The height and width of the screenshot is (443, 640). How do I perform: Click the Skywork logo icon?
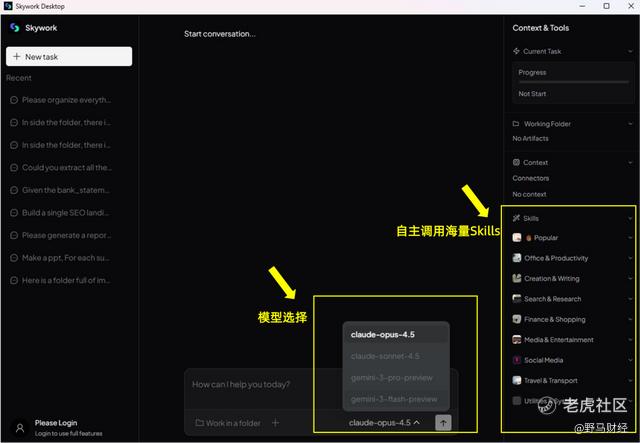tap(15, 27)
